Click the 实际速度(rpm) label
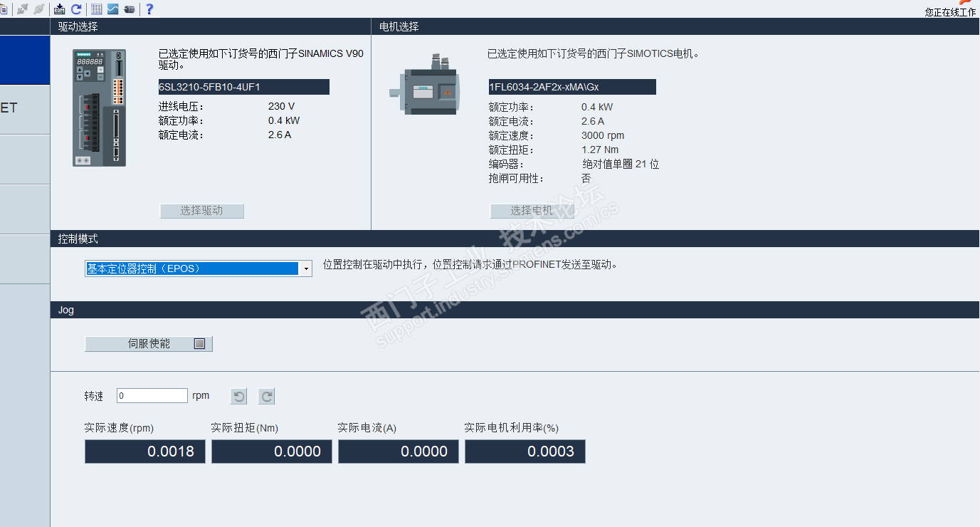The image size is (980, 527). [120, 428]
